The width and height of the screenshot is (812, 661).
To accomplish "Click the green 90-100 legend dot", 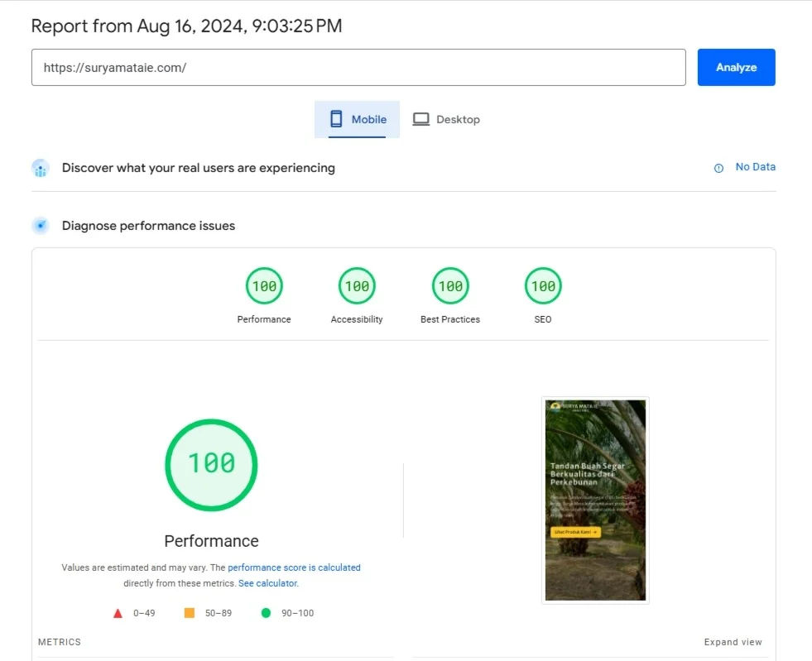I will click(x=265, y=612).
